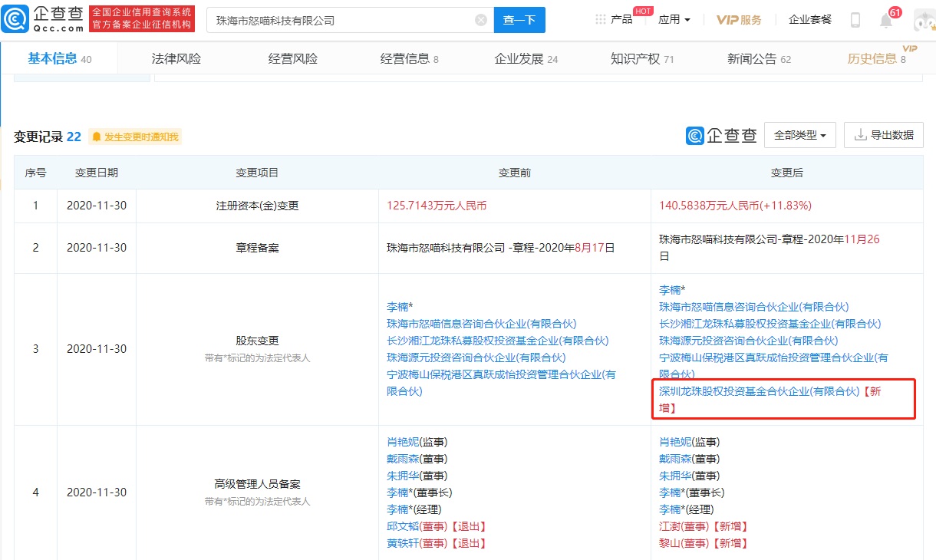Click the 企查查 logo above the table
936x560 pixels.
722,134
